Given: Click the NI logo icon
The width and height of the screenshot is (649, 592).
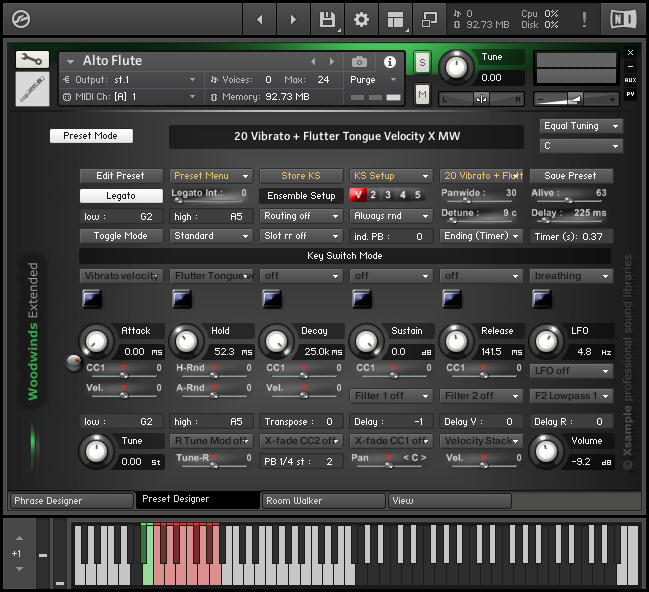Looking at the screenshot, I should (623, 19).
